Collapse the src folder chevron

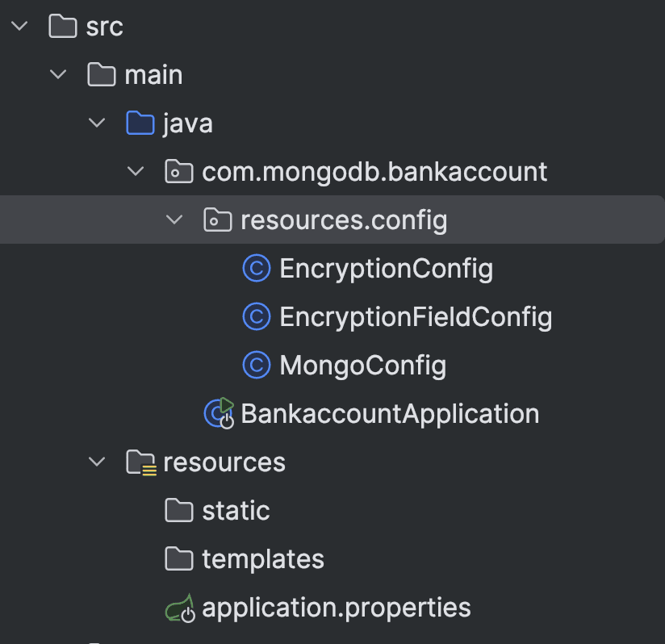(19, 27)
